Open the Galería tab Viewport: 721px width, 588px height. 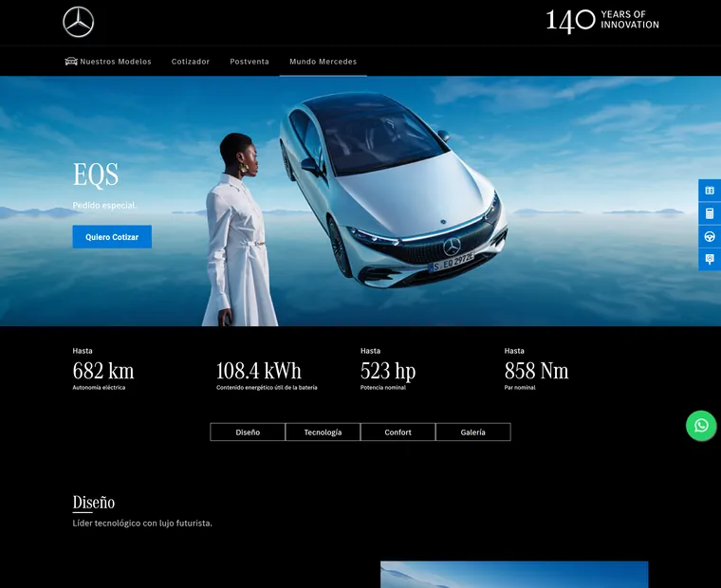[472, 432]
